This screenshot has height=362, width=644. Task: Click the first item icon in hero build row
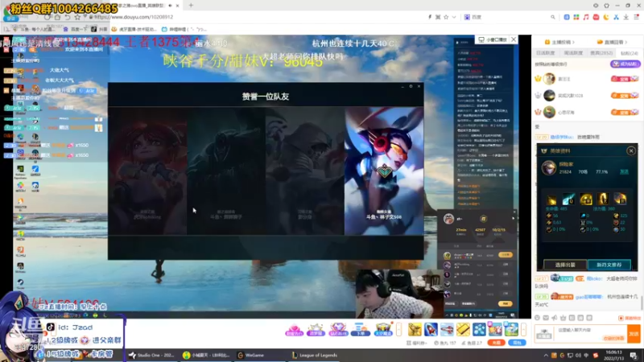point(551,200)
